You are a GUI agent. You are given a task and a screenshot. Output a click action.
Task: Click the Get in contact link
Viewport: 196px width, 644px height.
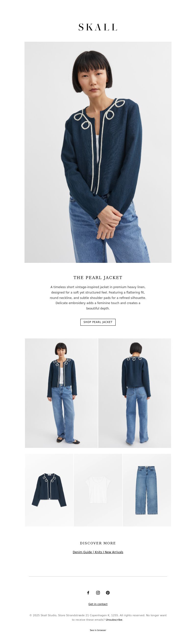point(98,604)
